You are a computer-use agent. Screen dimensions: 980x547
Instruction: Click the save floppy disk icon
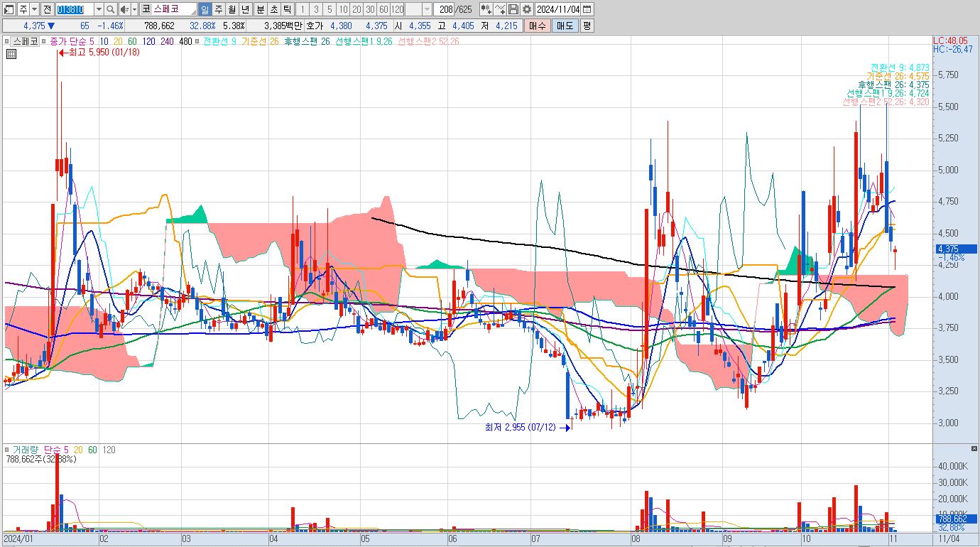coord(513,9)
